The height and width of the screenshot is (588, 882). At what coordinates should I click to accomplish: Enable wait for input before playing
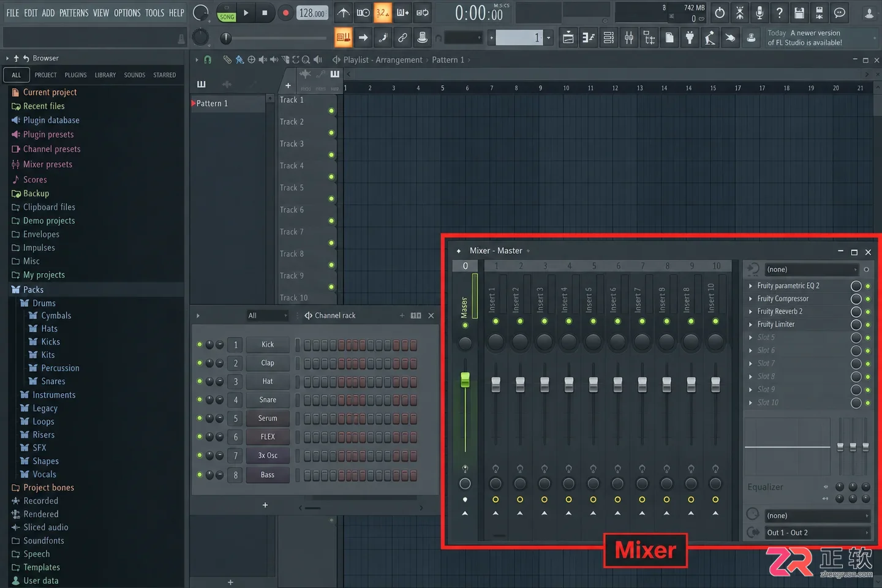(x=363, y=12)
